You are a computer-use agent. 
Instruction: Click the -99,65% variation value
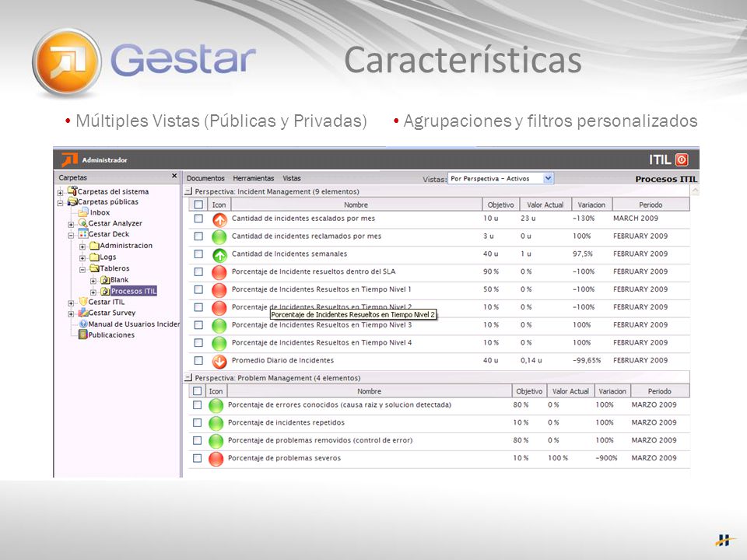tap(587, 360)
